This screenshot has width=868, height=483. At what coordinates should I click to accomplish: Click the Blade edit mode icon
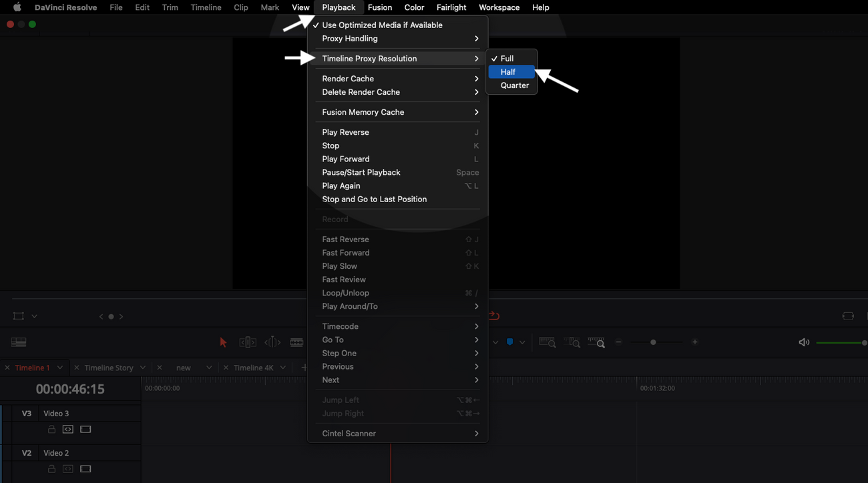(x=296, y=342)
